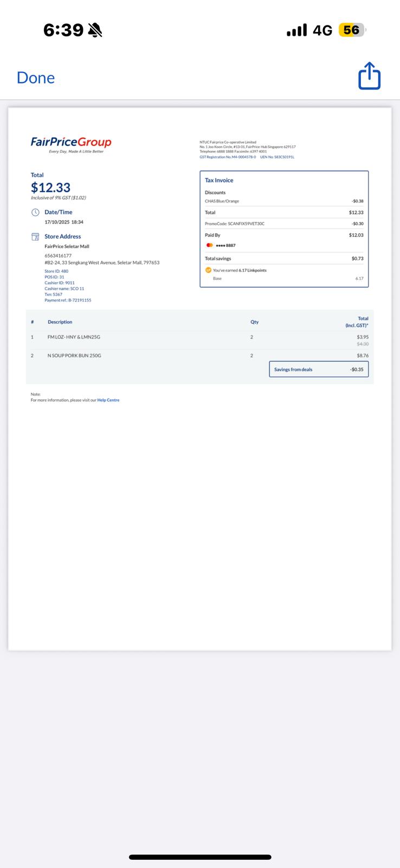Tap the Description column header

(x=60, y=322)
